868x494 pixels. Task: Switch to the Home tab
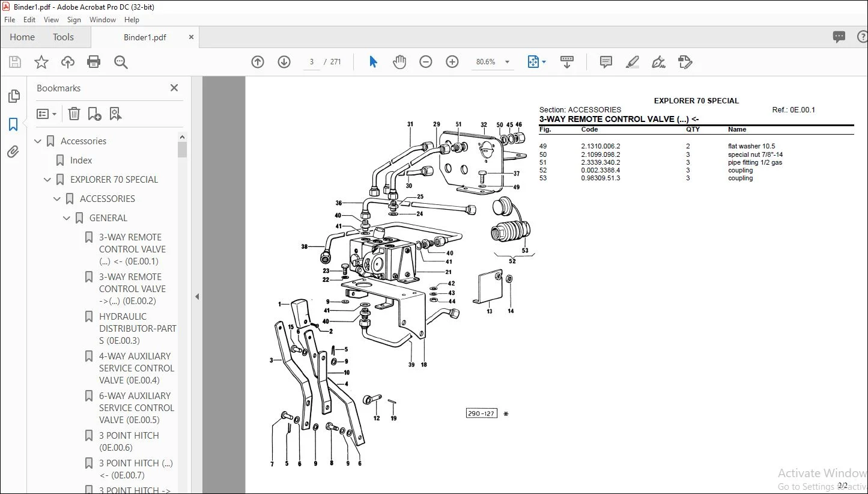point(22,37)
